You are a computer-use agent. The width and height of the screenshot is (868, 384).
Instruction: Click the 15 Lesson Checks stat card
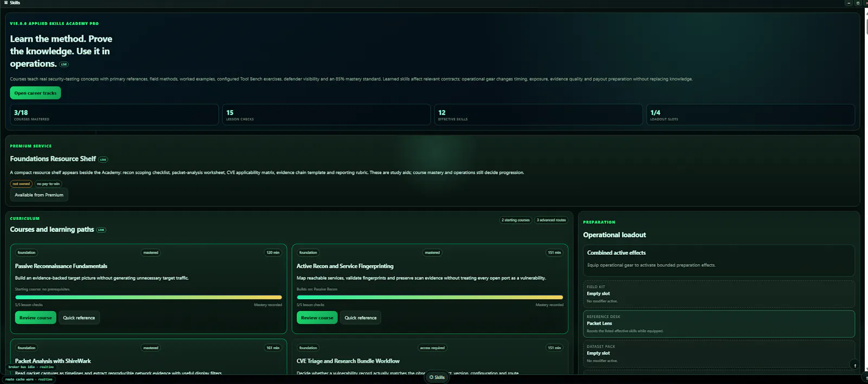click(326, 115)
